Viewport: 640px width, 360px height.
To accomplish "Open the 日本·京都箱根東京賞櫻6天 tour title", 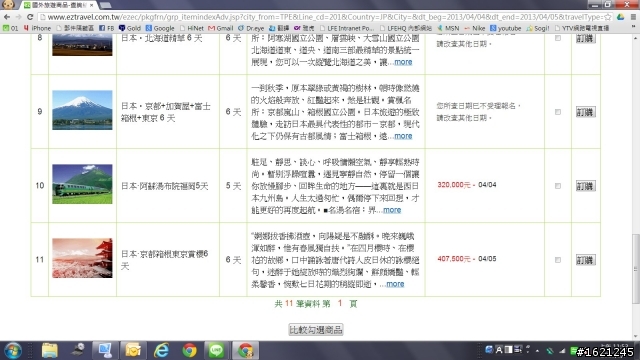I will click(x=164, y=260).
